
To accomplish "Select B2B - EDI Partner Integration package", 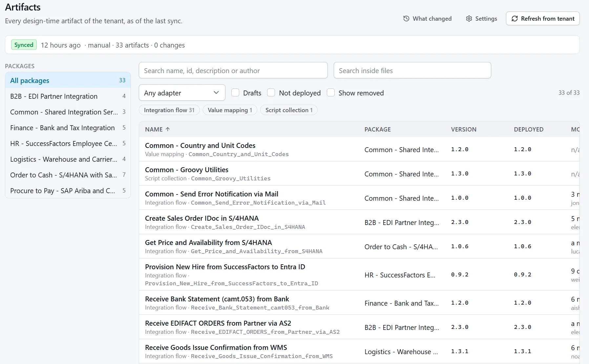I will pyautogui.click(x=68, y=96).
